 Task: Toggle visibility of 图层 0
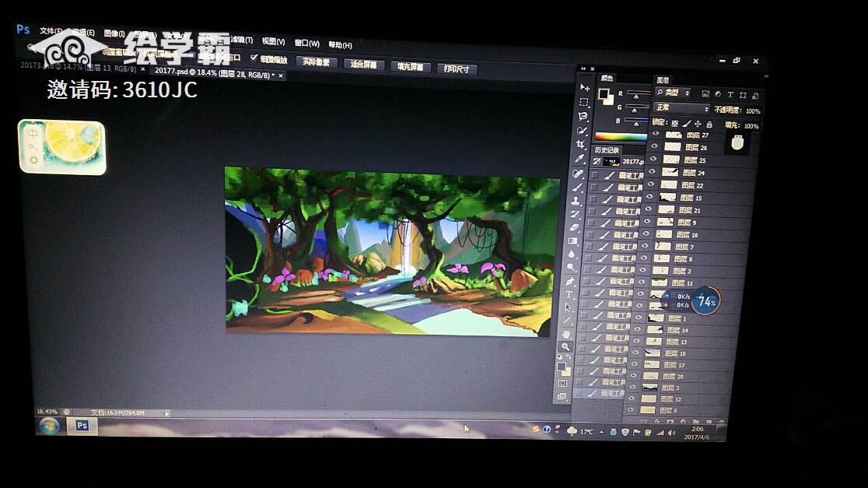point(631,410)
